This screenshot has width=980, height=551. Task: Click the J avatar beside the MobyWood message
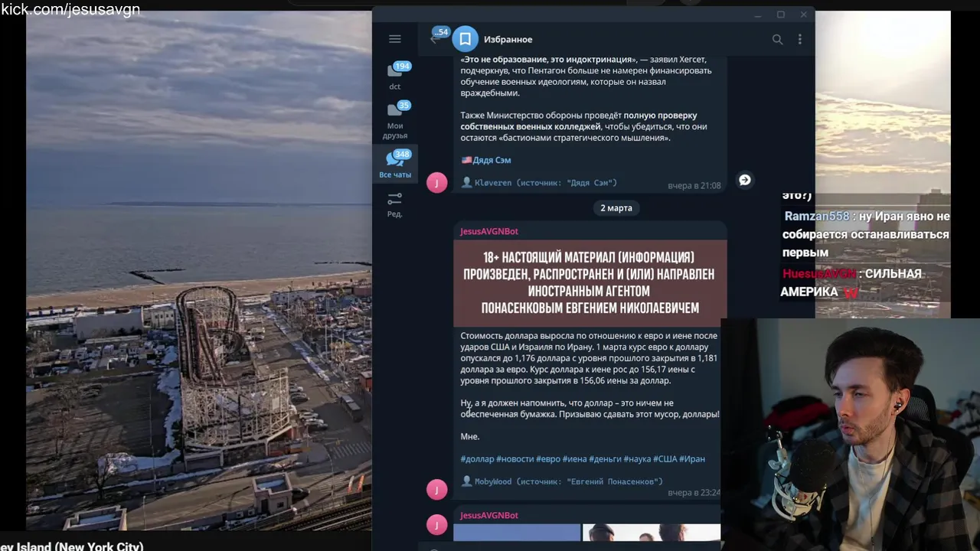[x=436, y=490]
